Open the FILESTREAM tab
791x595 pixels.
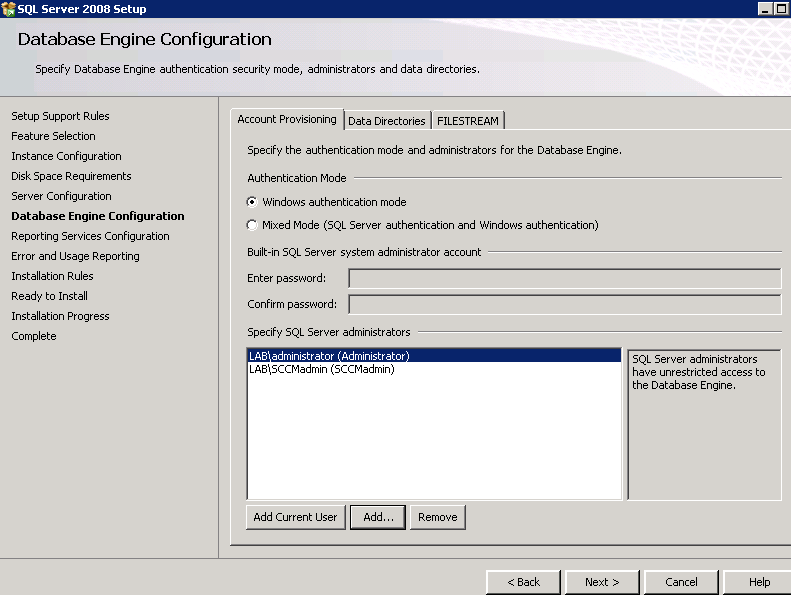point(468,121)
